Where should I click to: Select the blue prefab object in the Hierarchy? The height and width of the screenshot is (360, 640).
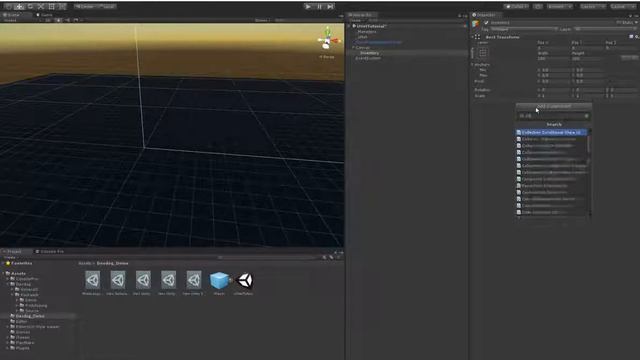(x=379, y=42)
